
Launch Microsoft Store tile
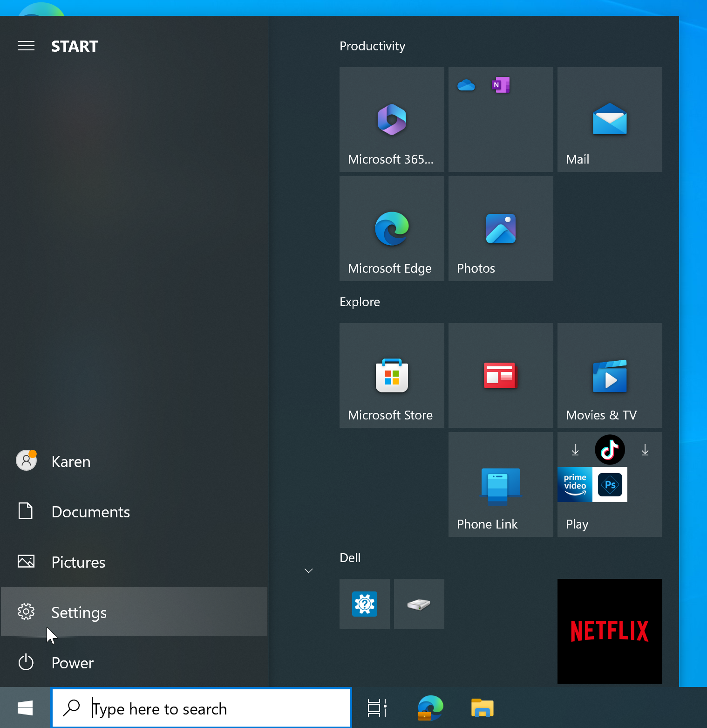tap(392, 375)
